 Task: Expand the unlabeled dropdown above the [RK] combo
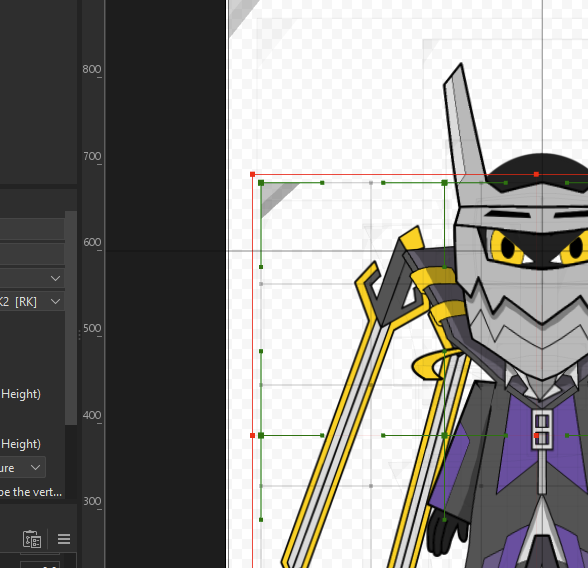[x=32, y=278]
